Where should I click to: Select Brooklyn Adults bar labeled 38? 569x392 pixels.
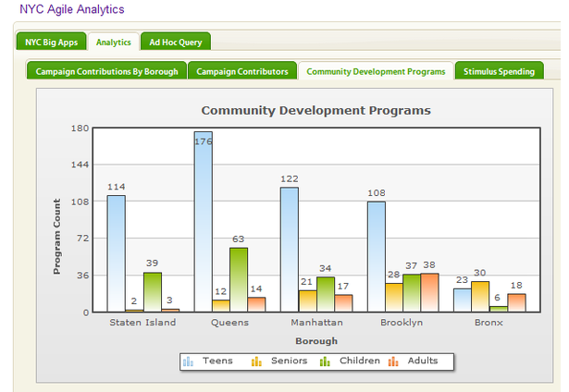pos(429,292)
